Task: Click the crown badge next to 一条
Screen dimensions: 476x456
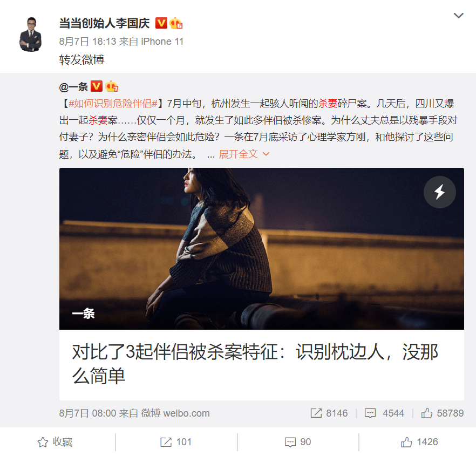Action: coord(111,86)
